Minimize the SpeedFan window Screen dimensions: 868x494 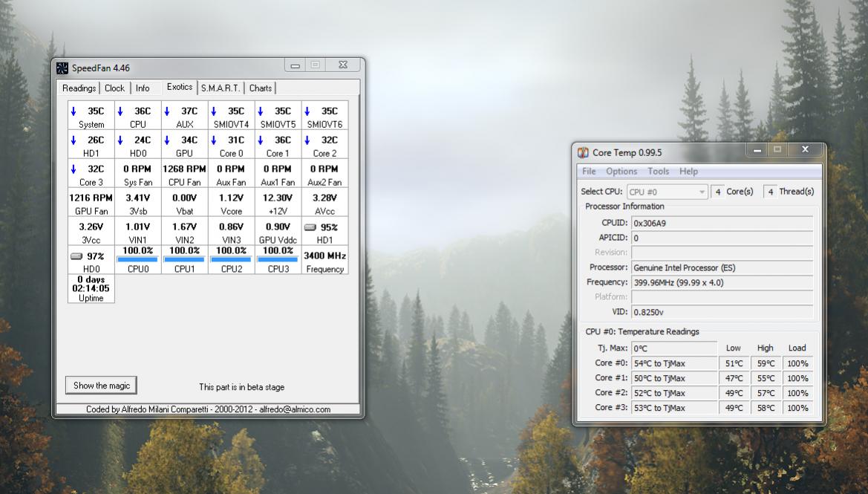[295, 65]
